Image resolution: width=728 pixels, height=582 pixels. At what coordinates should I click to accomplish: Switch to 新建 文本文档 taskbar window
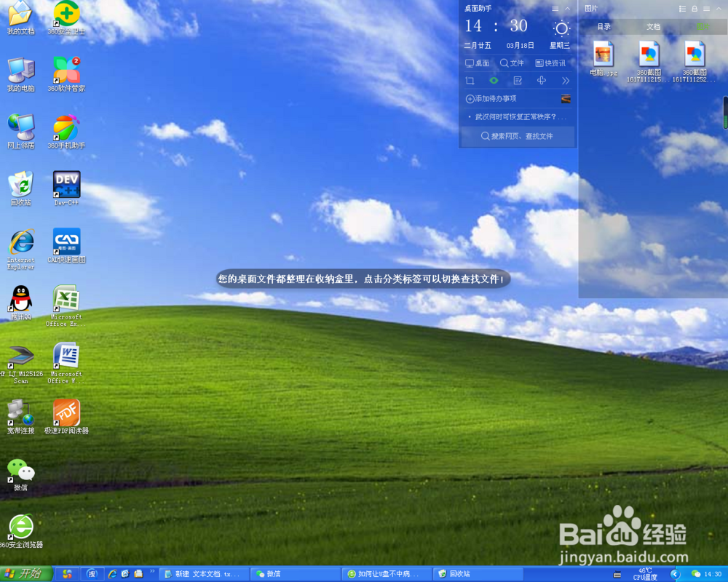[x=204, y=574]
